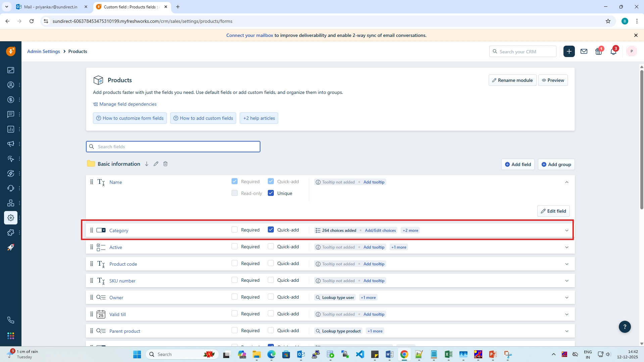Click Connect your mailbox link
The width and height of the screenshot is (644, 362).
coord(250,35)
